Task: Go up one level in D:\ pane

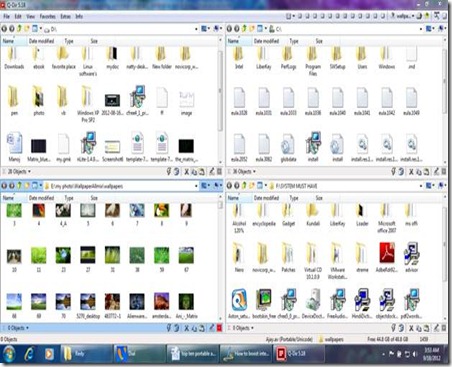Action: coord(19,29)
